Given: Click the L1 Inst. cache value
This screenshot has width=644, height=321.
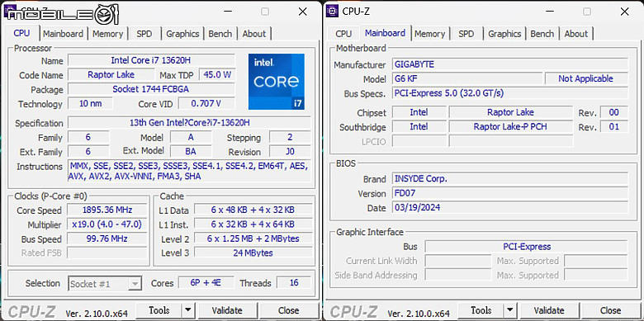Looking at the screenshot, I should [x=253, y=224].
